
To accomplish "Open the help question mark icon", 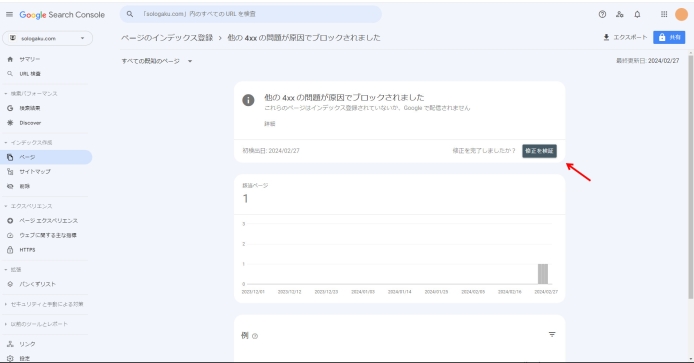I will (x=602, y=14).
